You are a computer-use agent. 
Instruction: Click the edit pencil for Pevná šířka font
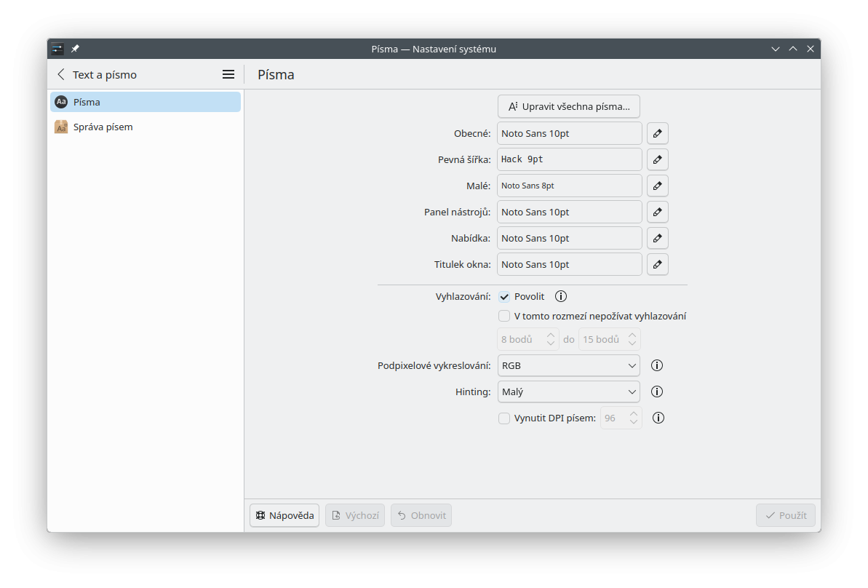coord(657,159)
